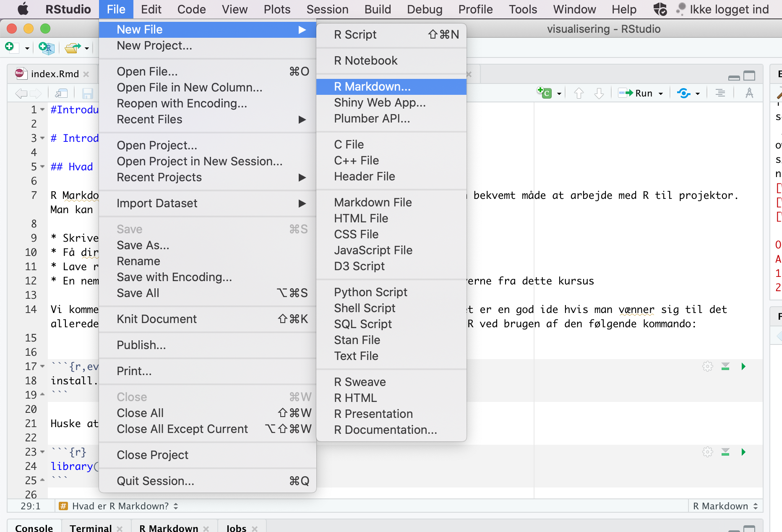Go to next chunk with down arrow icon
This screenshot has width=782, height=532.
[x=599, y=93]
